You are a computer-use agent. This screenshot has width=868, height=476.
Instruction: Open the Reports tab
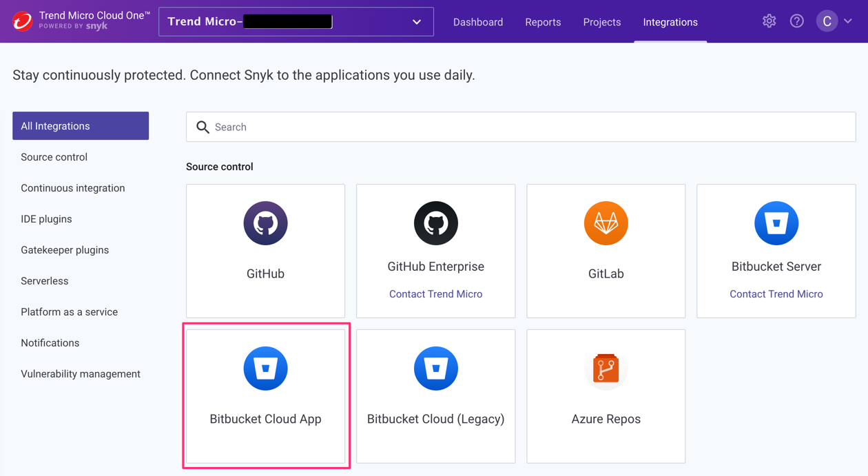pyautogui.click(x=543, y=22)
